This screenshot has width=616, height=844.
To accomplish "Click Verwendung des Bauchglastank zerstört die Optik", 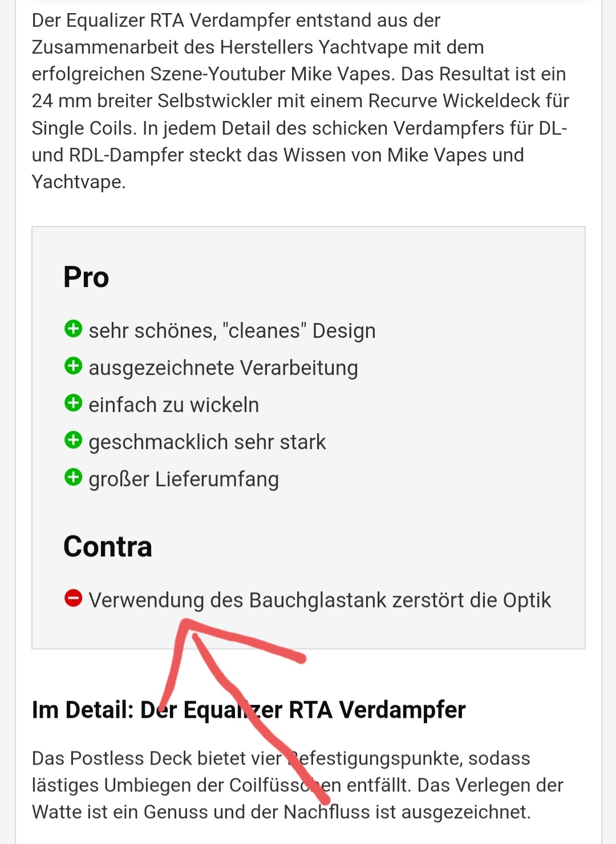I will 320,600.
